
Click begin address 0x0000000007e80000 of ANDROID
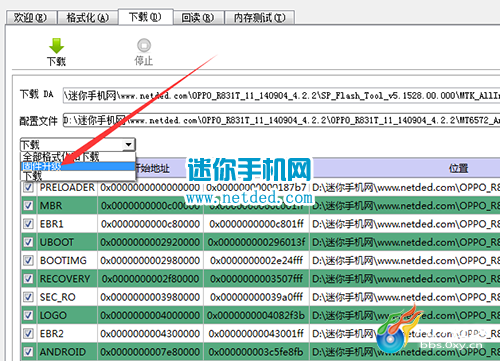[x=150, y=352]
